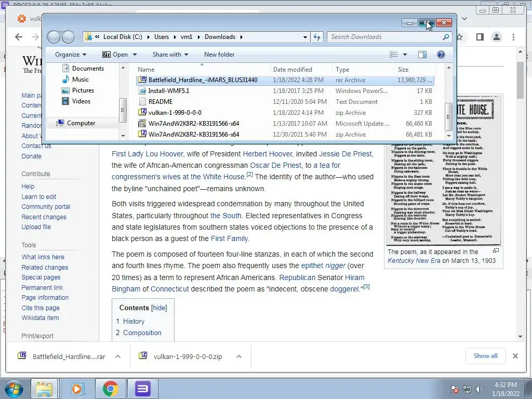Click the vulkan-1-999-0-0-0 zip icon
This screenshot has width=532, height=399.
pyautogui.click(x=142, y=112)
